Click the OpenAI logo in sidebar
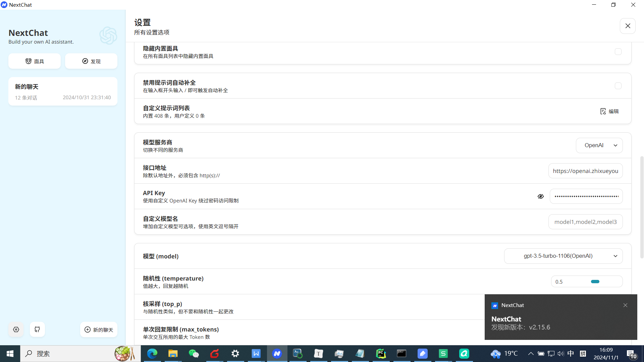 [108, 36]
